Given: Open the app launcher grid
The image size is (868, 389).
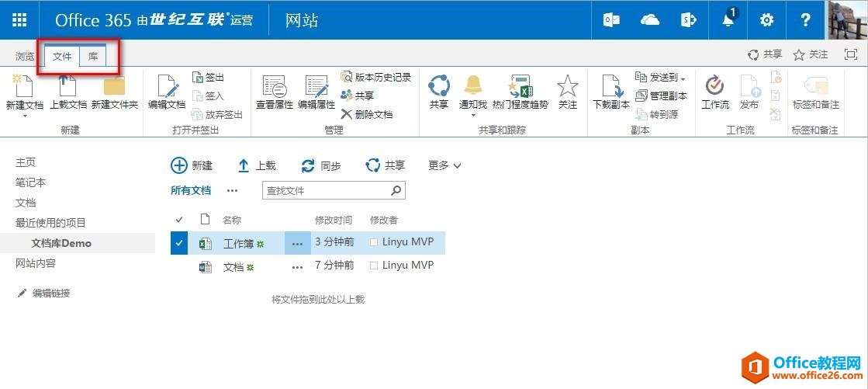Looking at the screenshot, I should [19, 20].
